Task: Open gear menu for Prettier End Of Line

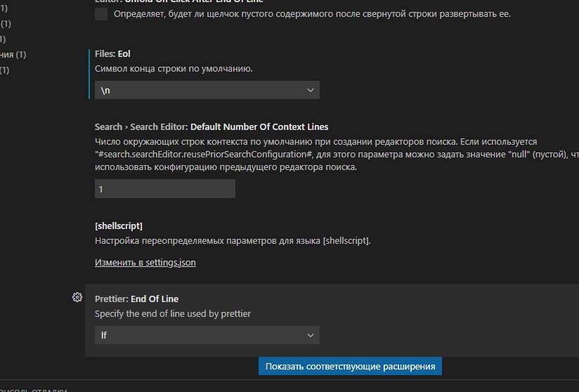Action: coord(77,297)
